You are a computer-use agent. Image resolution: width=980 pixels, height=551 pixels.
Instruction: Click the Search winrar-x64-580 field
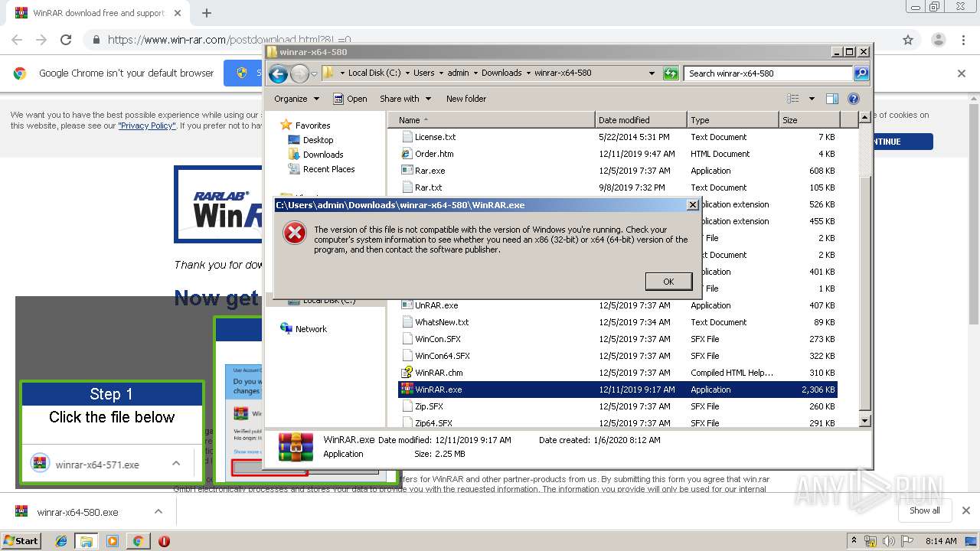pos(768,73)
